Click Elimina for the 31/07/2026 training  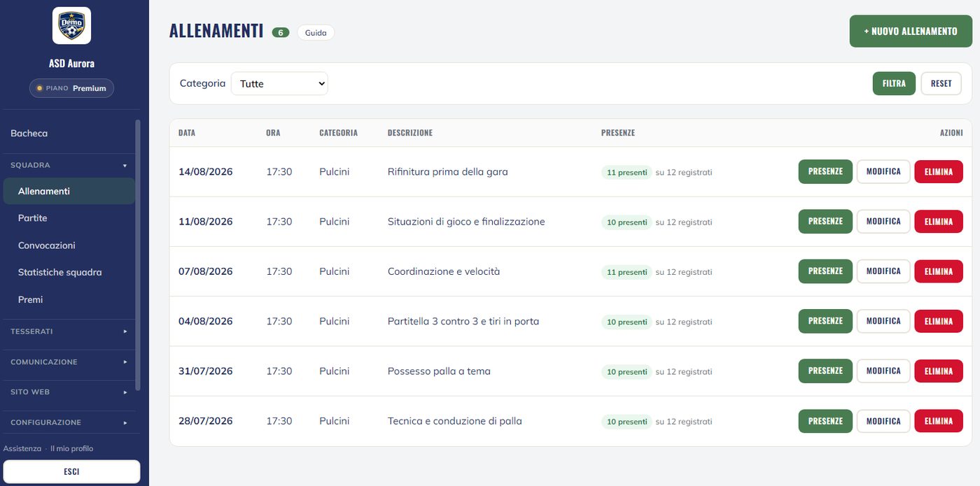(x=939, y=371)
